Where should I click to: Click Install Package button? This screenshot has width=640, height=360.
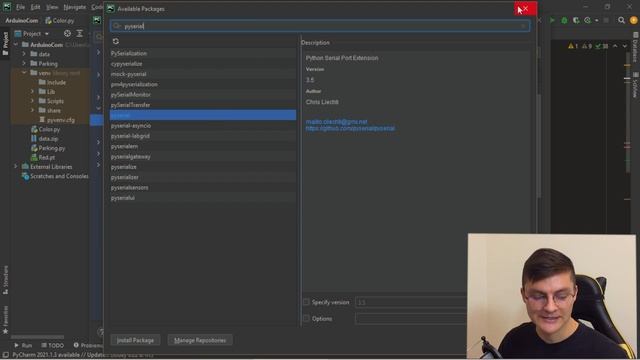(x=135, y=340)
